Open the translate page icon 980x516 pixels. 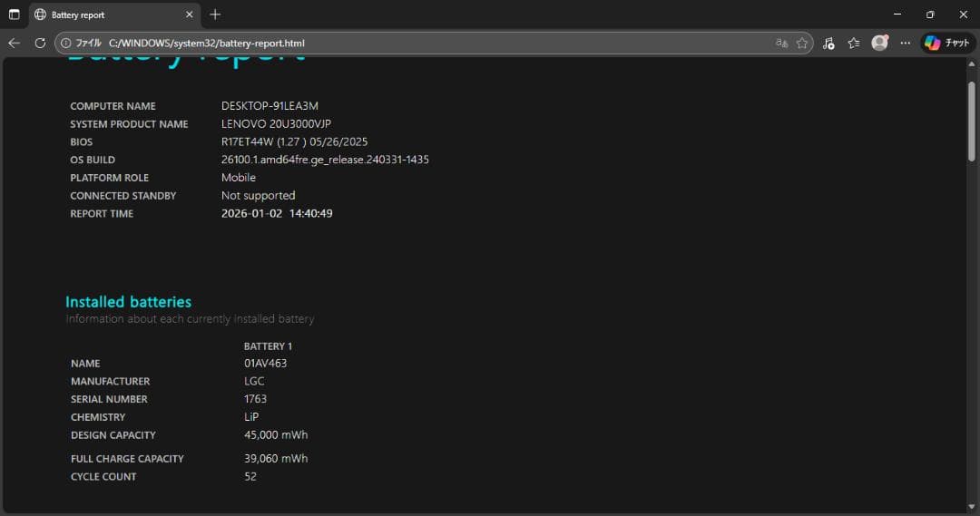781,44
